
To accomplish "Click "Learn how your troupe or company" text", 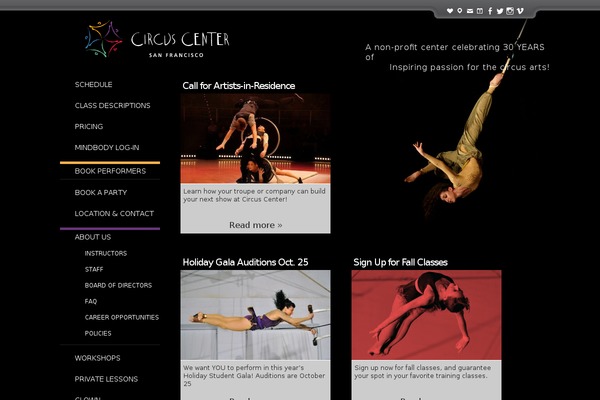I will click(254, 195).
